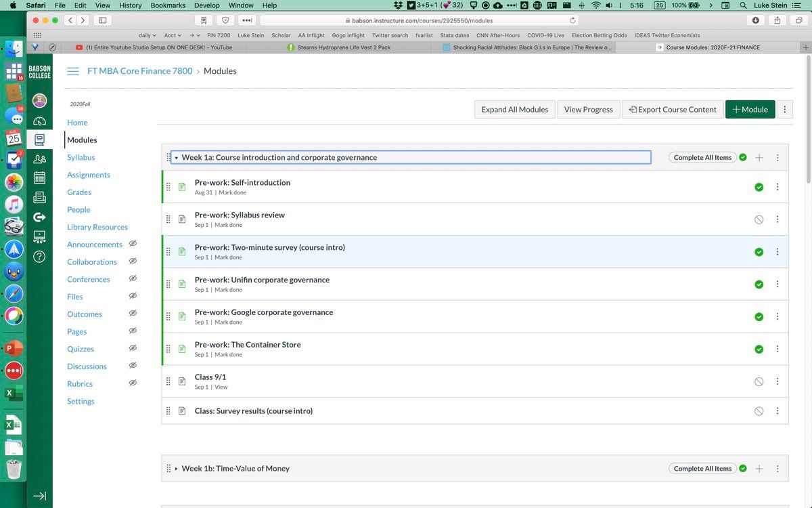Open options kebab for Pre-work: Self-introduction
Viewport: 812px width, 508px height.
click(777, 187)
